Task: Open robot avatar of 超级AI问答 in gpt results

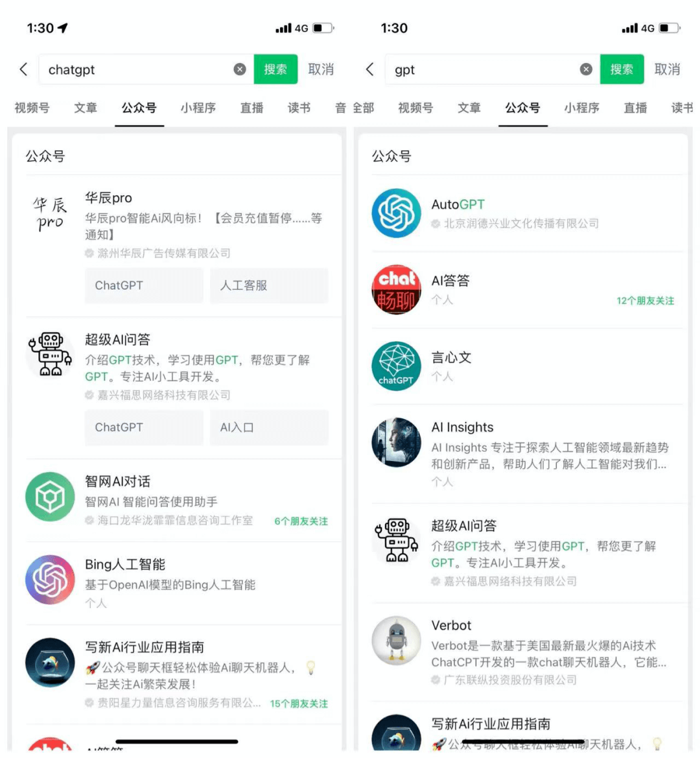Action: click(396, 541)
